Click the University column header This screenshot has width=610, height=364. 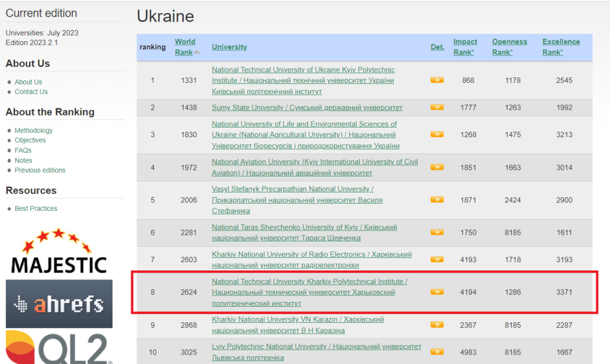point(229,46)
